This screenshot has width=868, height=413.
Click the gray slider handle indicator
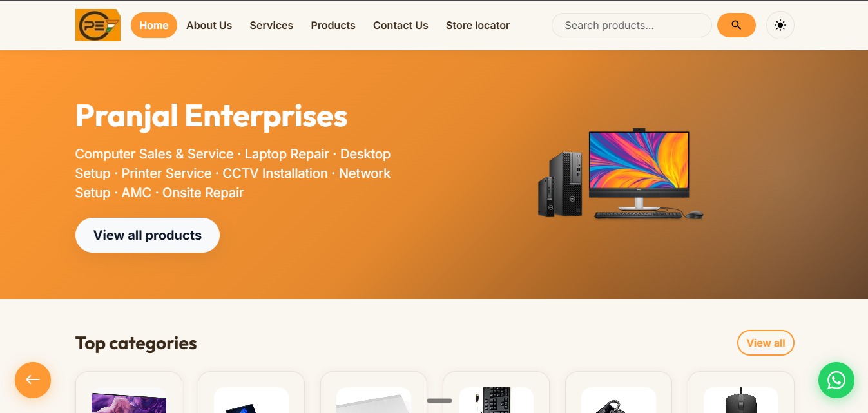coord(439,401)
